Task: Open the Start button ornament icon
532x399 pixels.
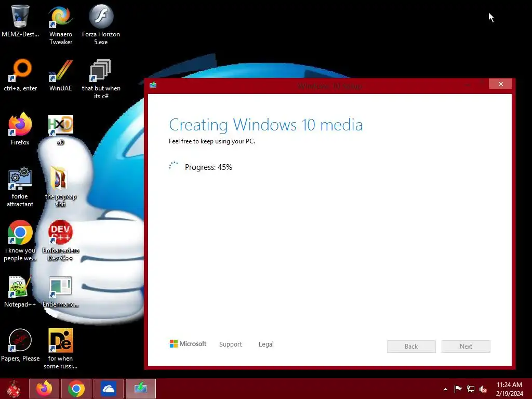Action: [x=14, y=389]
